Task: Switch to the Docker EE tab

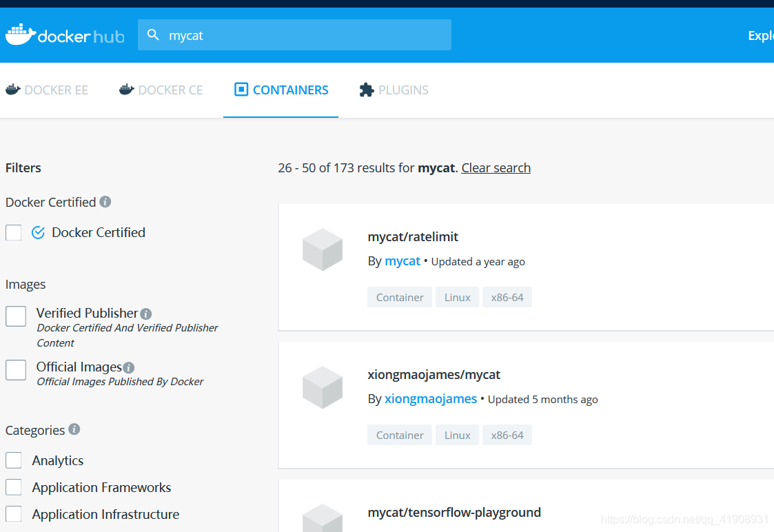Action: point(47,90)
